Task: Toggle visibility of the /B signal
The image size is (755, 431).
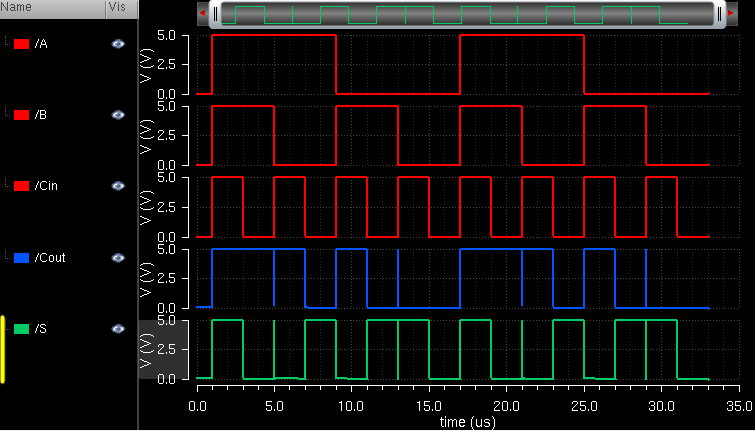Action: click(118, 115)
